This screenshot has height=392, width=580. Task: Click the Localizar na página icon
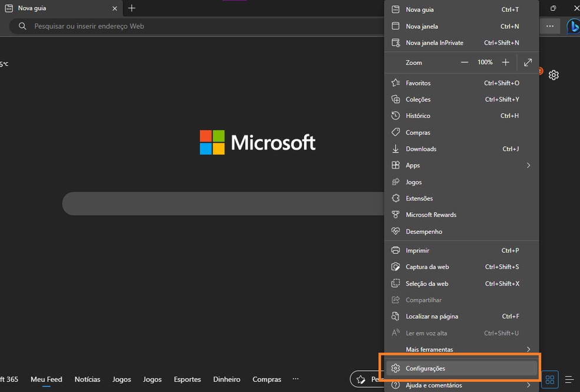396,316
